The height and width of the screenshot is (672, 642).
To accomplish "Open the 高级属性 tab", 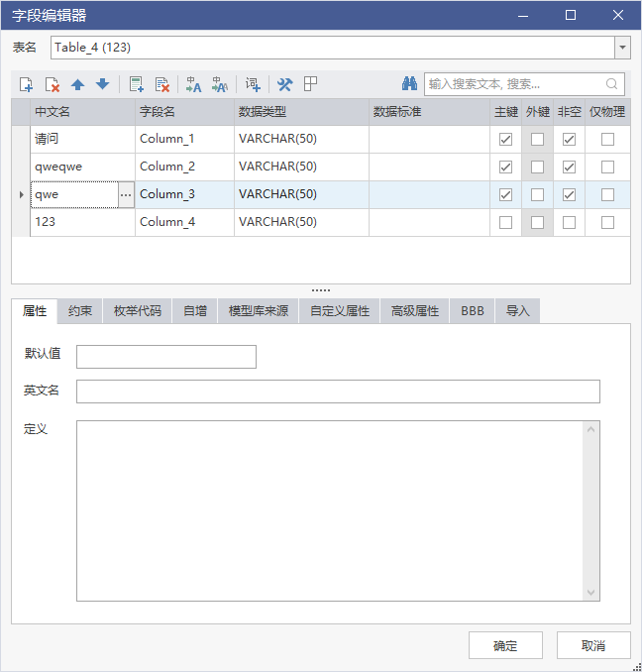I will coord(415,311).
